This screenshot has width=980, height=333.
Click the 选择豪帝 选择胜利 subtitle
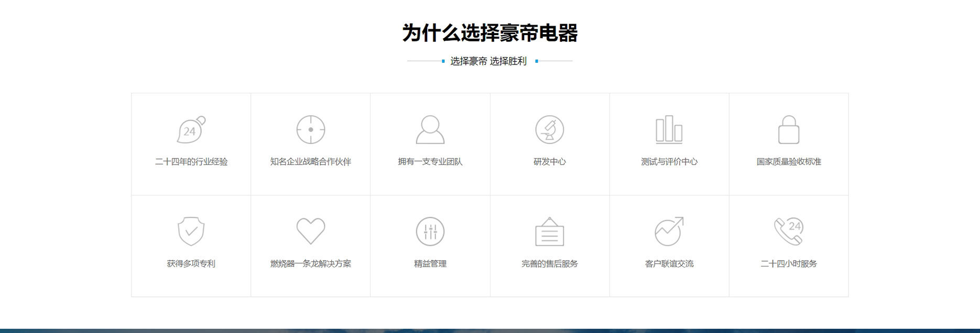click(x=488, y=61)
